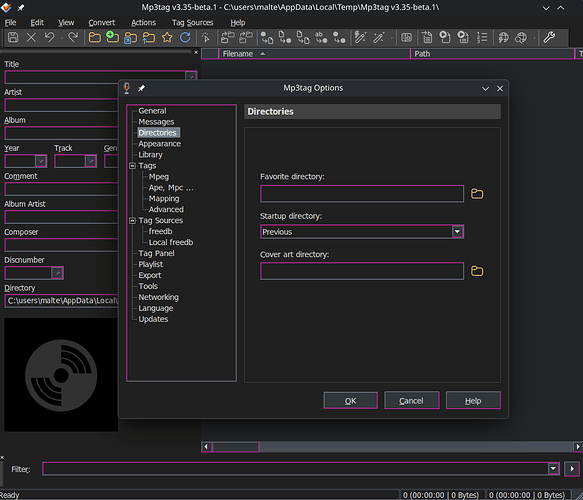Open the File menu
This screenshot has width=583, height=500.
(10, 23)
